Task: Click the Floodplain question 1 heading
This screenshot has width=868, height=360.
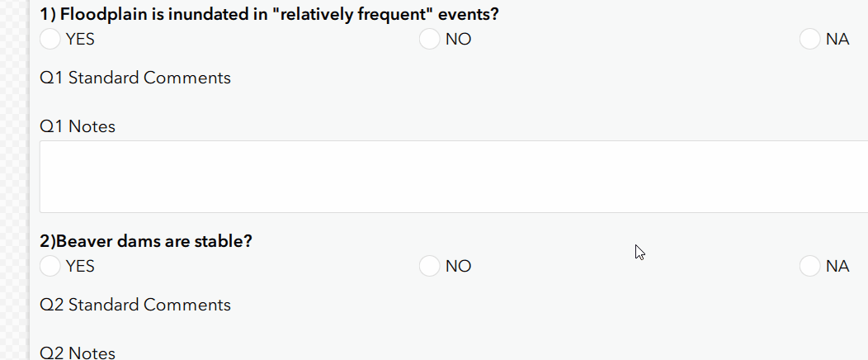Action: [269, 15]
